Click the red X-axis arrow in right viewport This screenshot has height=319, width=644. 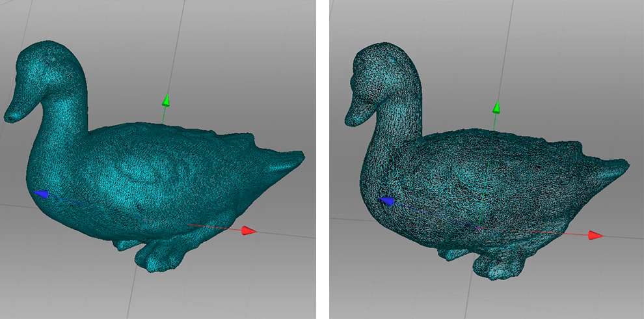click(x=595, y=235)
